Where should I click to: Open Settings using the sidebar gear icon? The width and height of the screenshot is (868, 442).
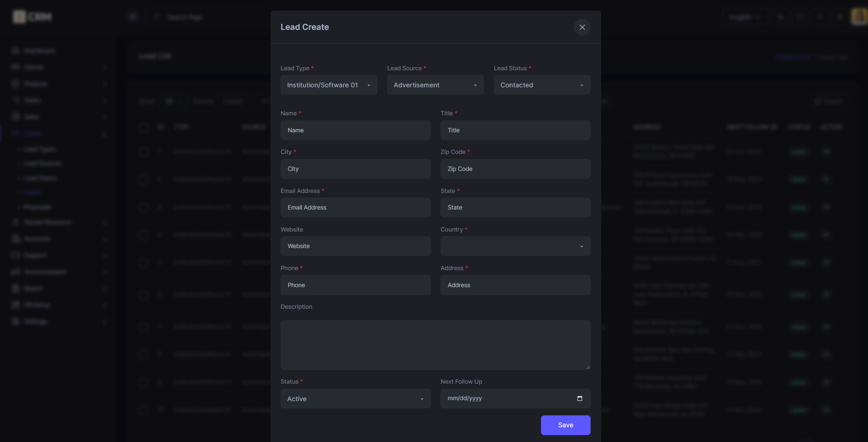tap(15, 321)
